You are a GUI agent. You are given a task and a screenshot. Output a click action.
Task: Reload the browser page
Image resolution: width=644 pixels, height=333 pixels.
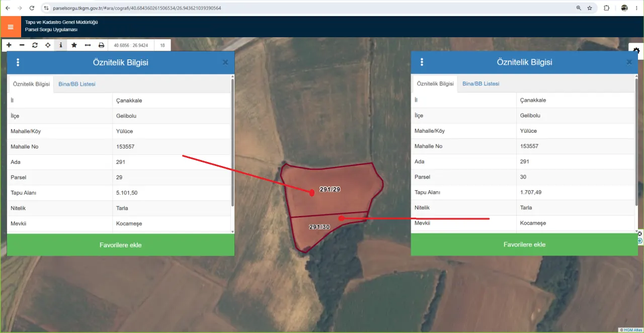pos(32,8)
